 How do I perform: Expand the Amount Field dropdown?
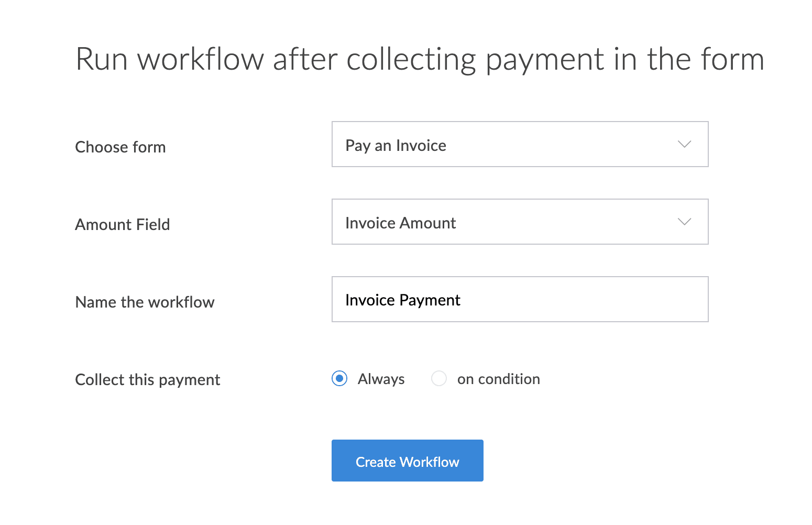(520, 222)
